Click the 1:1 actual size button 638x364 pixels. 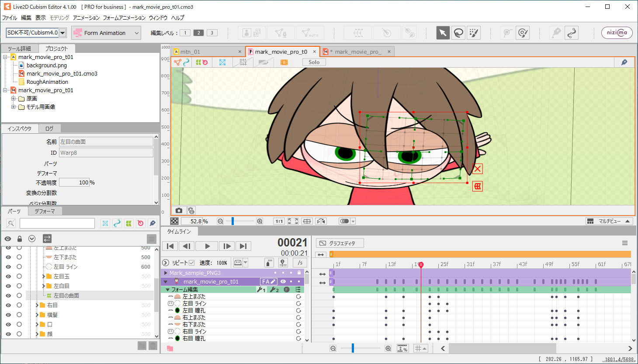click(279, 221)
